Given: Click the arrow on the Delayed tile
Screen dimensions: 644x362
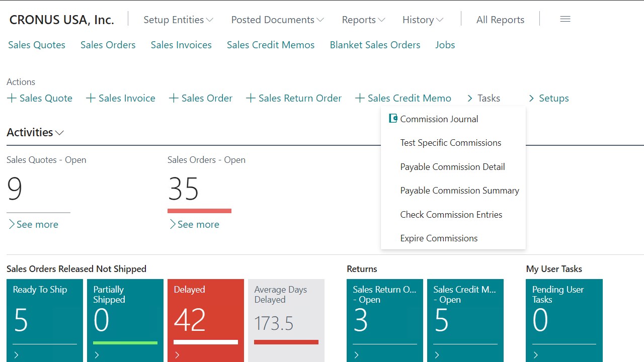Looking at the screenshot, I should tap(177, 355).
